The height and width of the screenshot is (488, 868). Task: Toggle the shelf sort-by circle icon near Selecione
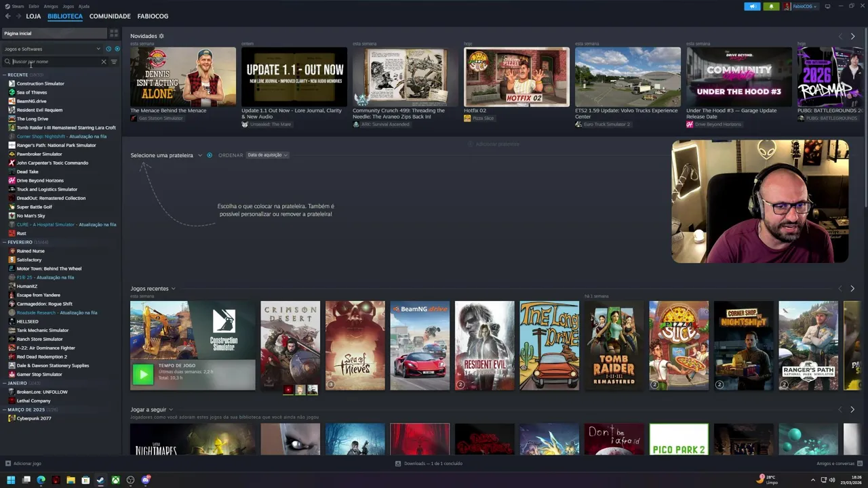pos(210,155)
